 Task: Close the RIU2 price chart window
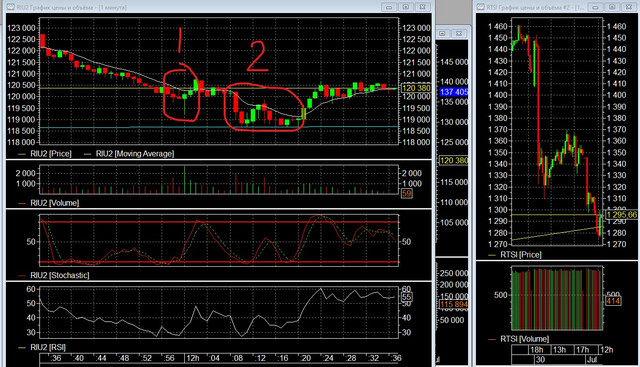click(x=422, y=7)
